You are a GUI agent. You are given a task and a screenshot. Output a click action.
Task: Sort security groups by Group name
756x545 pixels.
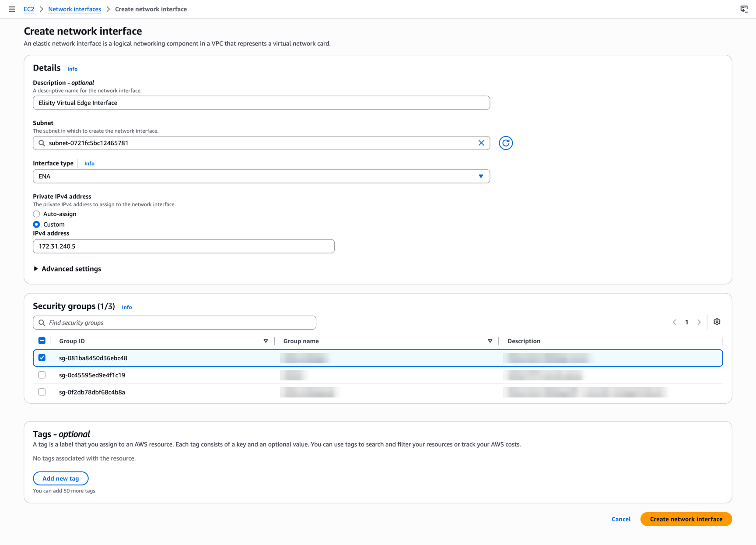pyautogui.click(x=490, y=341)
